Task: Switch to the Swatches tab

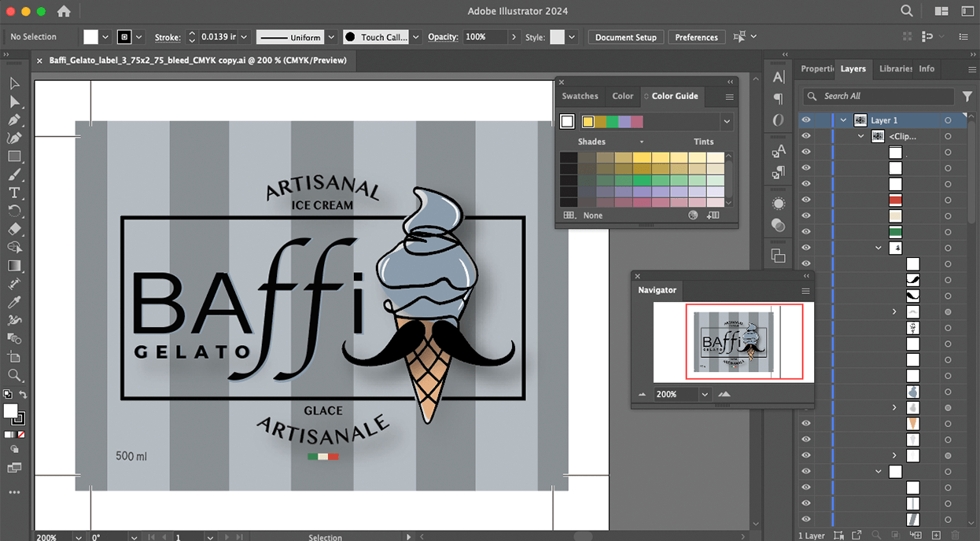Action: [580, 96]
